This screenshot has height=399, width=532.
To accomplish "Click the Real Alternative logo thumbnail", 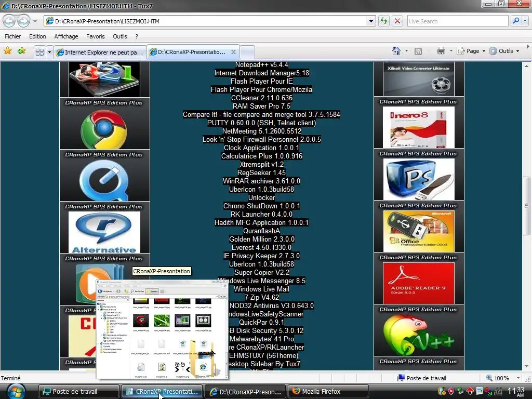I will (104, 232).
